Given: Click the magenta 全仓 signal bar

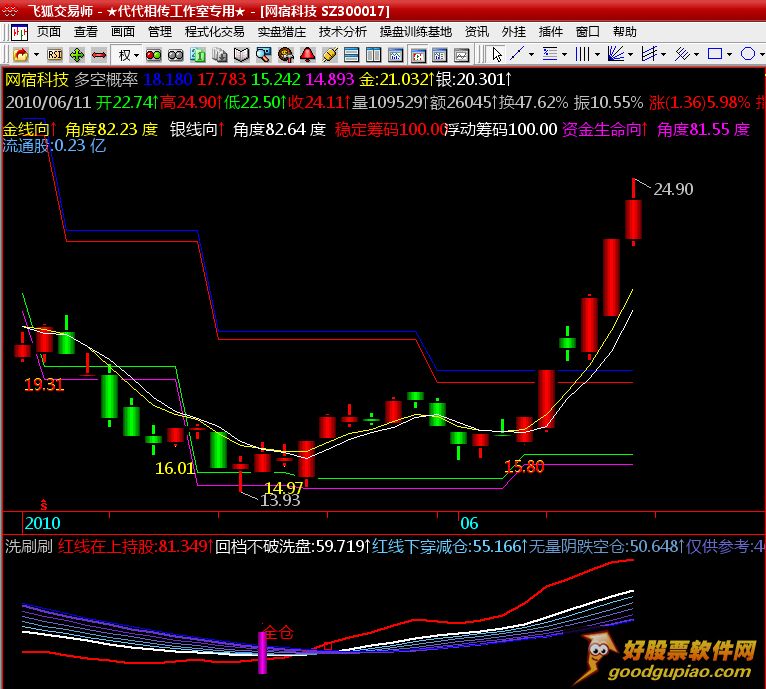Looking at the screenshot, I should coord(263,650).
